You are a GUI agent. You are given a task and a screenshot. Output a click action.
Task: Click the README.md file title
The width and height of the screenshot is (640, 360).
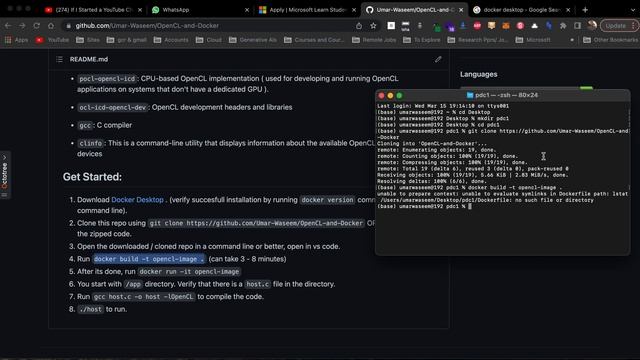(89, 59)
